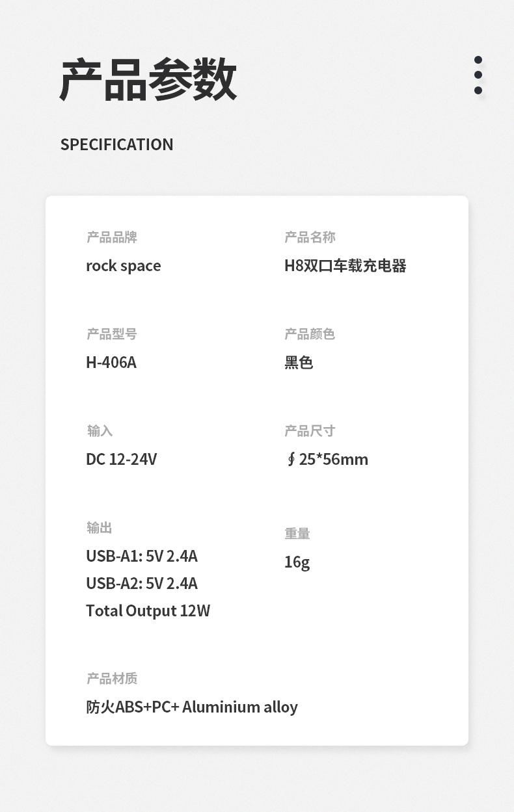Select the H8双口车载充电器 product name
The width and height of the screenshot is (514, 812).
click(345, 266)
